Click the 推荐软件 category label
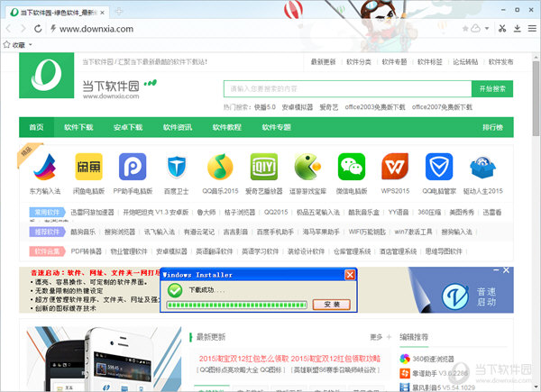541x392 pixels. pyautogui.click(x=47, y=232)
